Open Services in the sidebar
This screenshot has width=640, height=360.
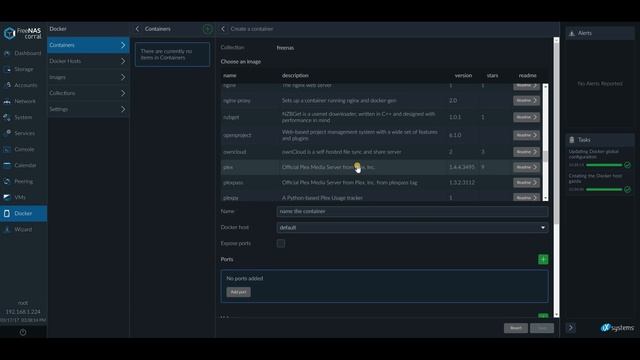pos(23,133)
